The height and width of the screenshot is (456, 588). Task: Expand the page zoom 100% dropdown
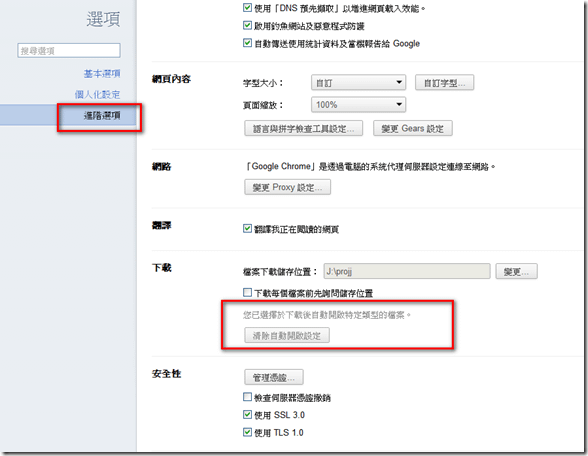click(358, 105)
